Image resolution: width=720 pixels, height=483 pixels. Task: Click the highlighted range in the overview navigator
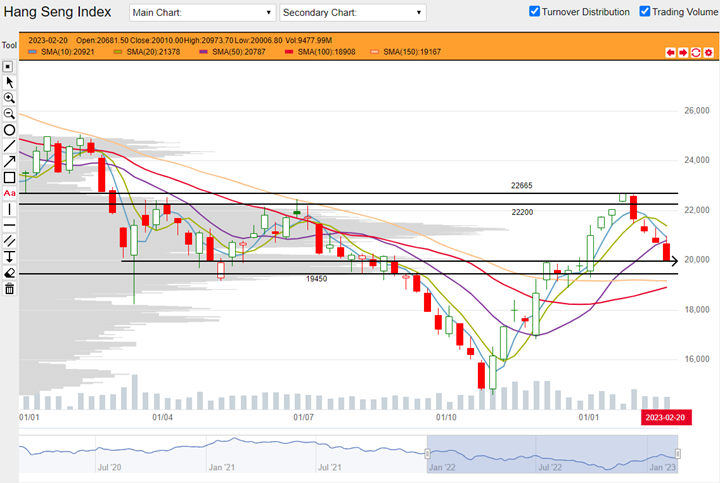[552, 454]
